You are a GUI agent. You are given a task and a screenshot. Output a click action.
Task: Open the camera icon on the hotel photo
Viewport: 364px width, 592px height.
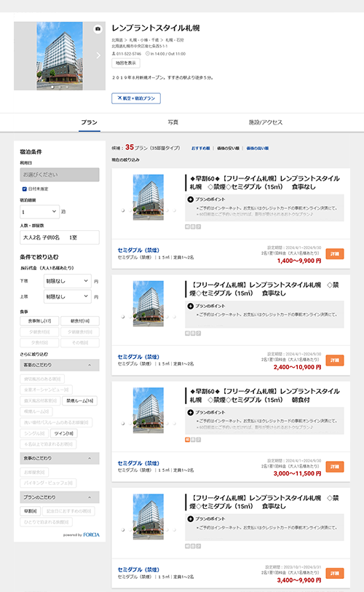(x=98, y=28)
